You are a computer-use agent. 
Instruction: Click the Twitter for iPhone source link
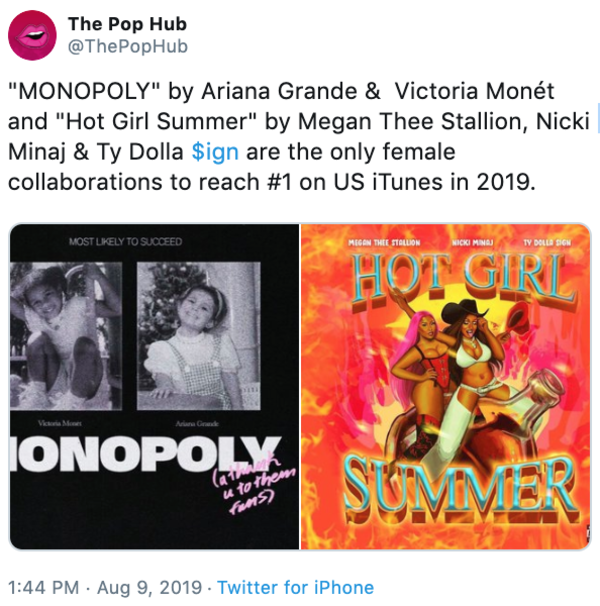296,587
